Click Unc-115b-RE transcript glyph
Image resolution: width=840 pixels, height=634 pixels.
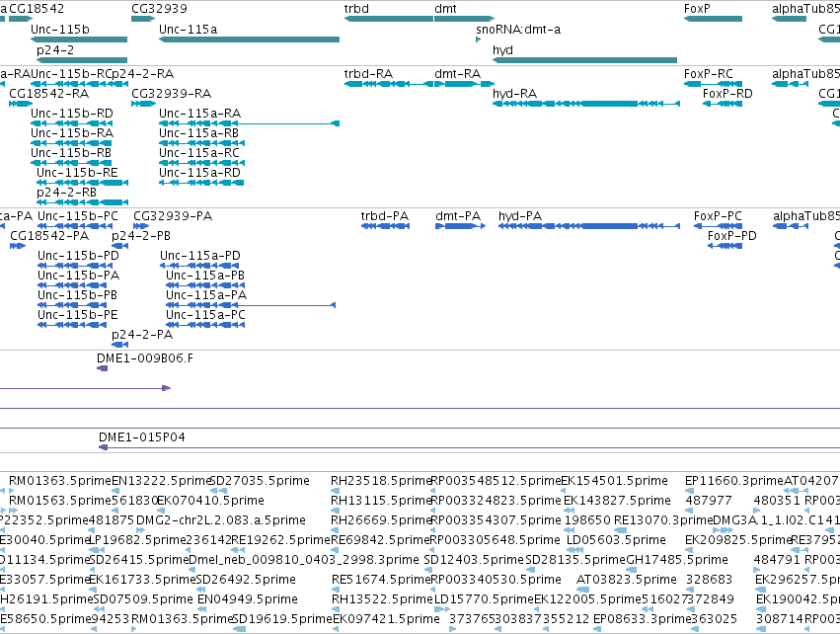tap(82, 183)
